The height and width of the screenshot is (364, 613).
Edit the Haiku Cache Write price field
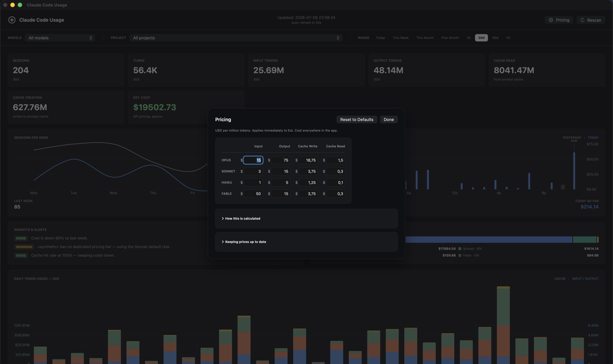pos(308,182)
